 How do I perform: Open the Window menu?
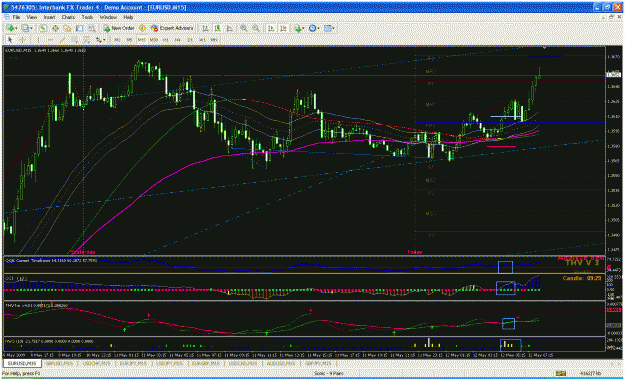108,18
